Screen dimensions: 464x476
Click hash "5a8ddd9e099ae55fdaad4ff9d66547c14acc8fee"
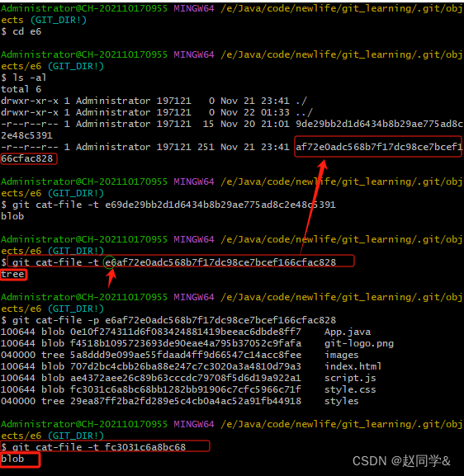[186, 355]
